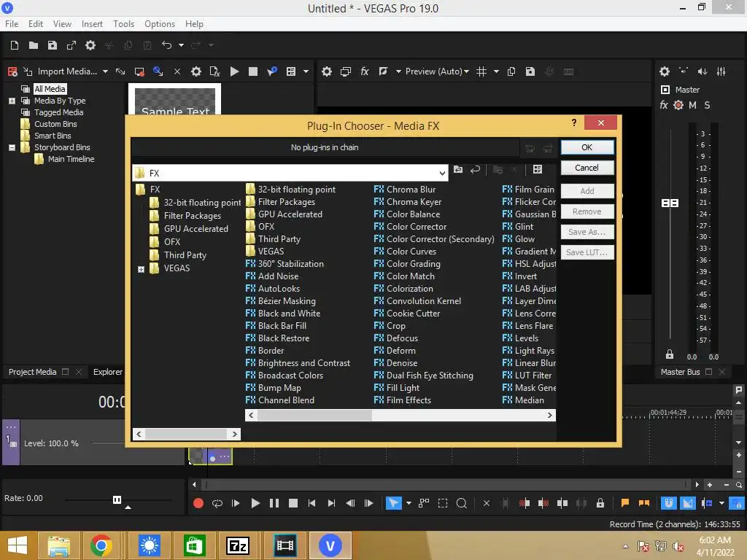
Task: Copy snapshot to clipboard icon in preview
Action: click(511, 71)
